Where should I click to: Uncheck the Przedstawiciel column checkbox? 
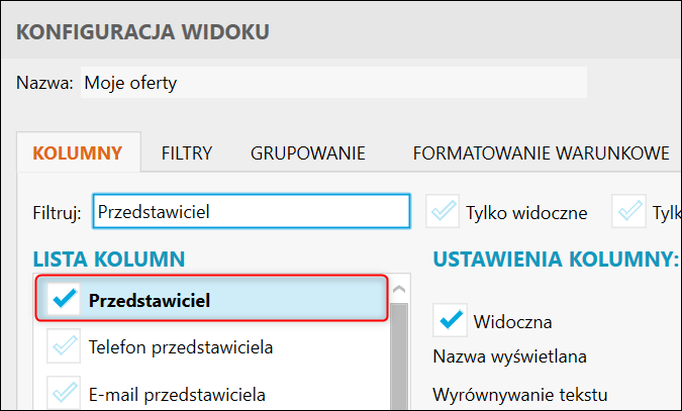(62, 299)
